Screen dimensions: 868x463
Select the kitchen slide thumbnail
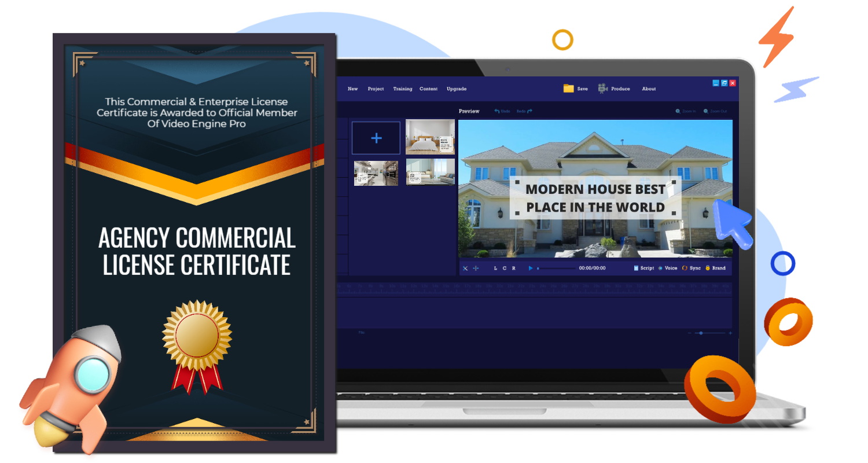[x=376, y=173]
